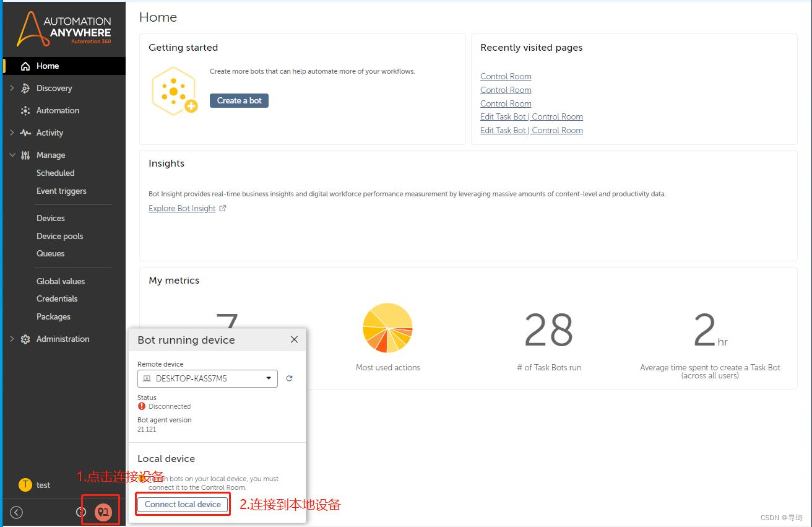
Task: Click the Activity pulse icon
Action: coord(25,133)
